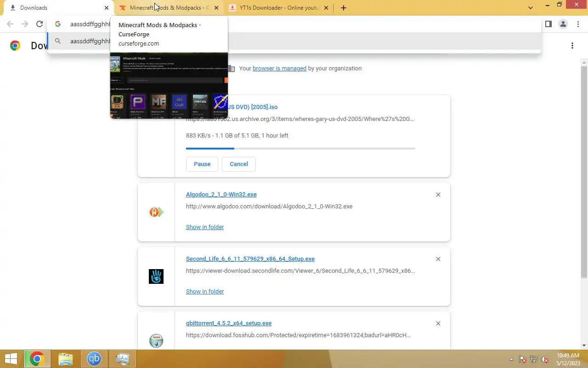Click the '883 KB/s - 1.1 GB of 5.1 GB' status
Viewport: 588px width, 368px height.
[237, 135]
